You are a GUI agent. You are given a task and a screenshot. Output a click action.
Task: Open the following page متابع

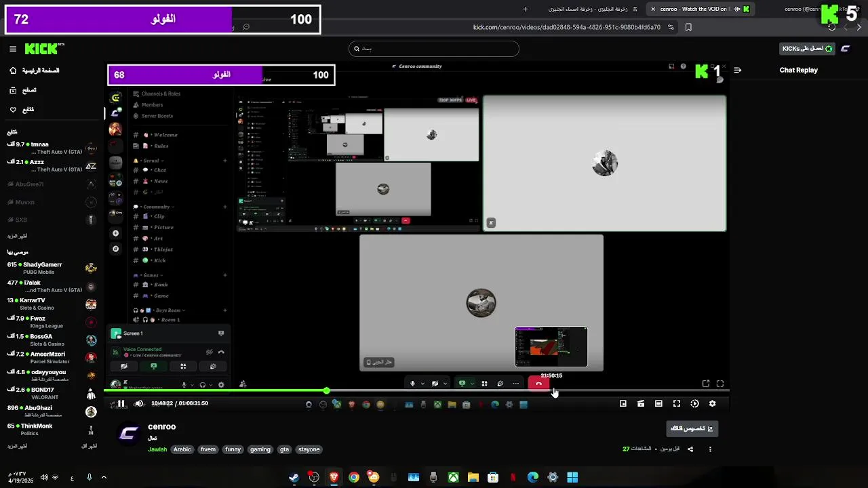pyautogui.click(x=22, y=110)
